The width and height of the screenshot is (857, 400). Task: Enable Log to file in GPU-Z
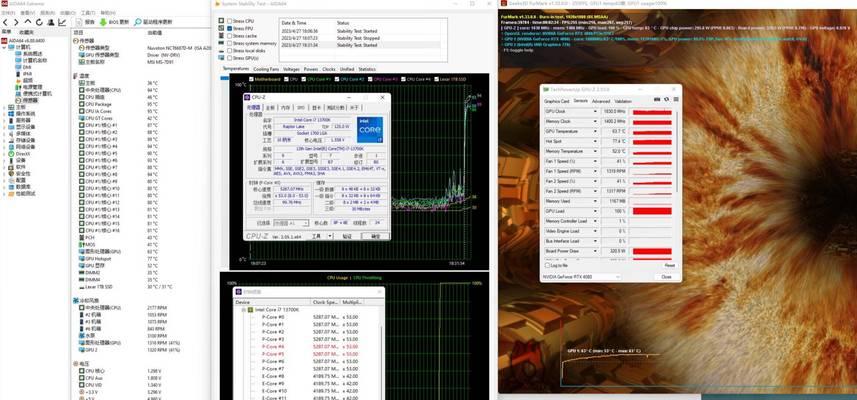click(x=548, y=265)
